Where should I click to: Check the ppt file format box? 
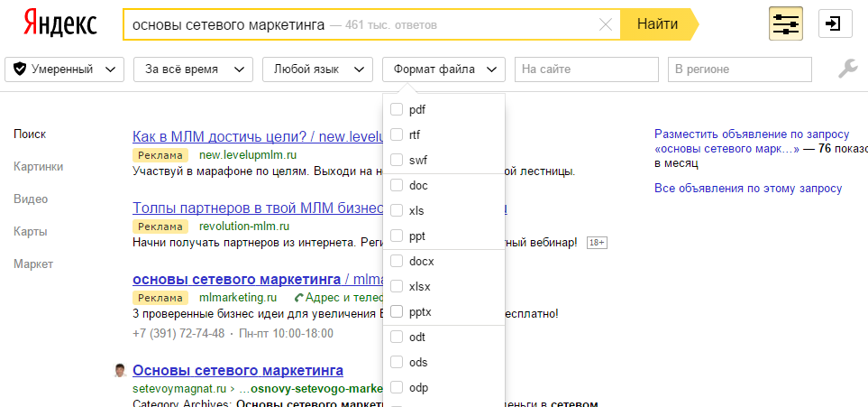pyautogui.click(x=397, y=236)
